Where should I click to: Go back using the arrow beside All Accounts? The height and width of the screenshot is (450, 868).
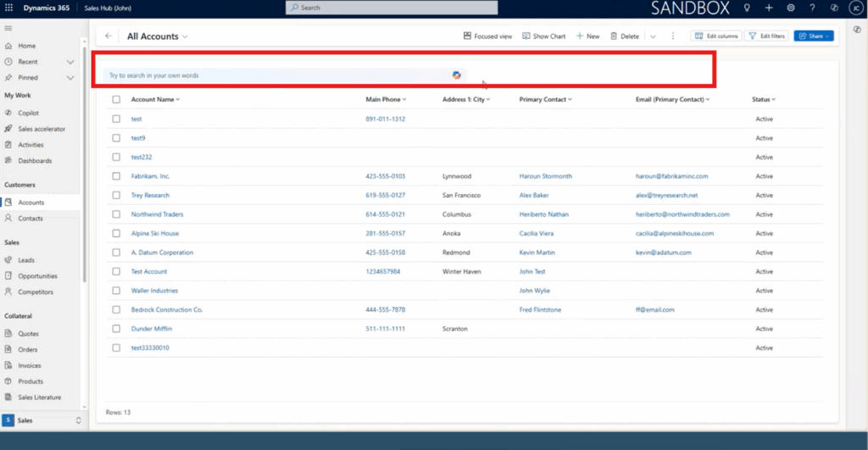(x=108, y=36)
